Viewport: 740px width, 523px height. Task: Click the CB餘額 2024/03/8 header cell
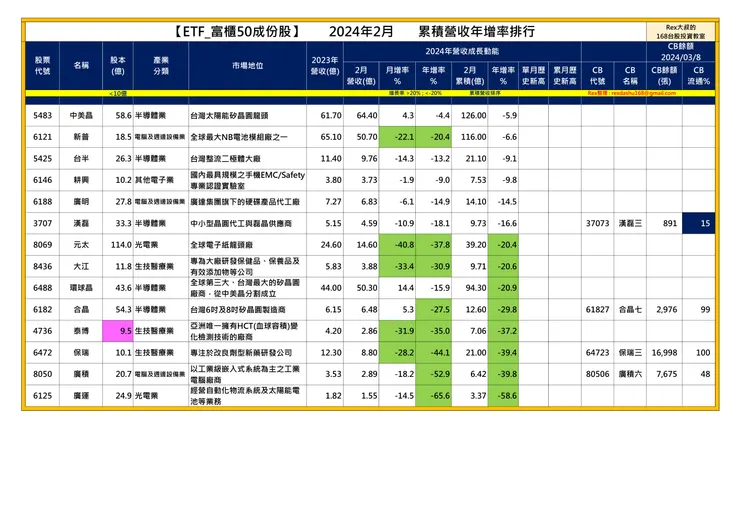coord(681,51)
